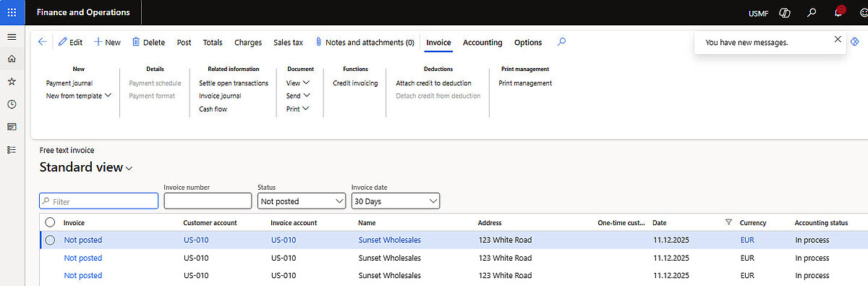Expand the View document dropdown
Image resolution: width=868 pixels, height=286 pixels.
pyautogui.click(x=298, y=83)
